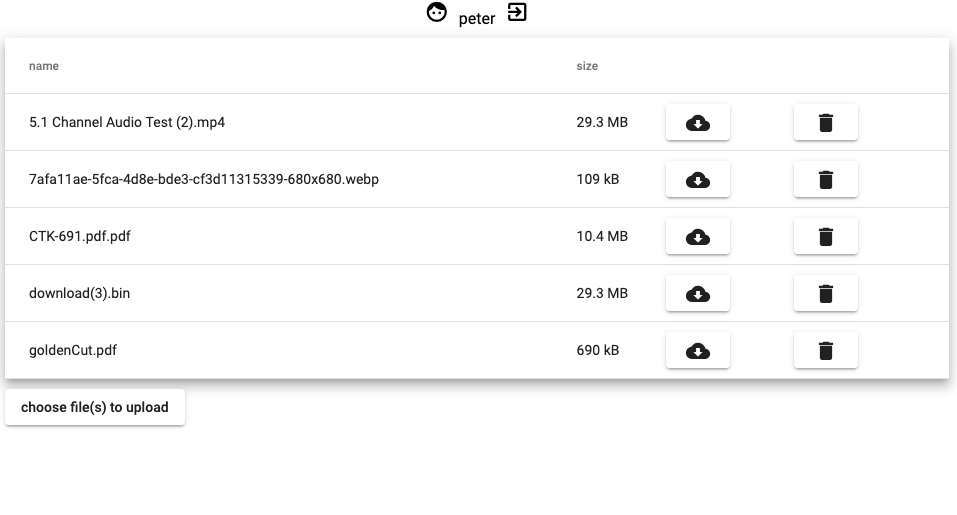Delete 5.1 Channel Audio Test (2).mp4
This screenshot has width=957, height=515.
click(x=825, y=123)
